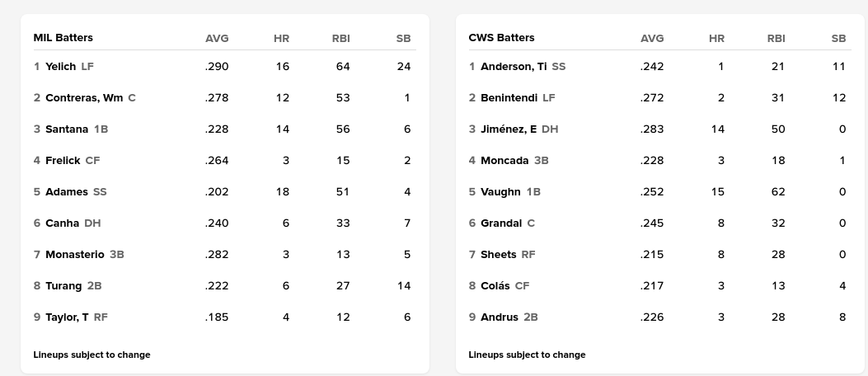The height and width of the screenshot is (376, 868).
Task: Click the MIL Batters AVG column header
Action: 217,39
